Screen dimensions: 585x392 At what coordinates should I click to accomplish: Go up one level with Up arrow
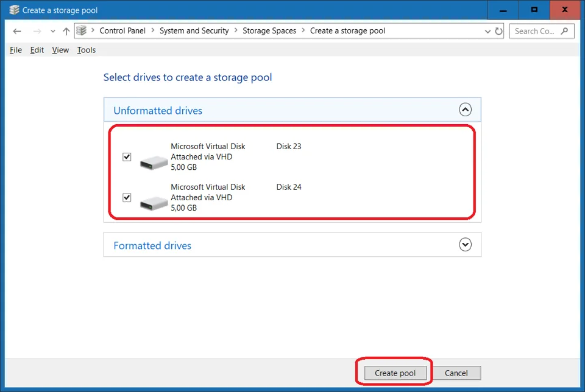[x=66, y=31]
